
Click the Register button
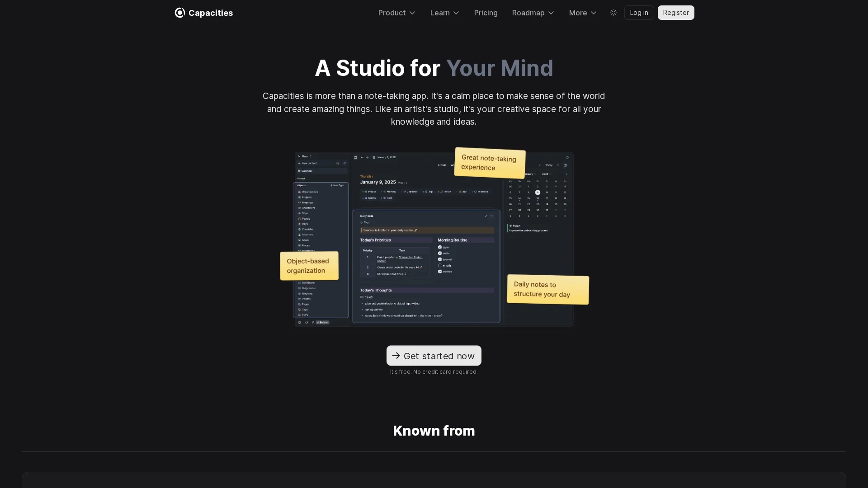(x=676, y=13)
